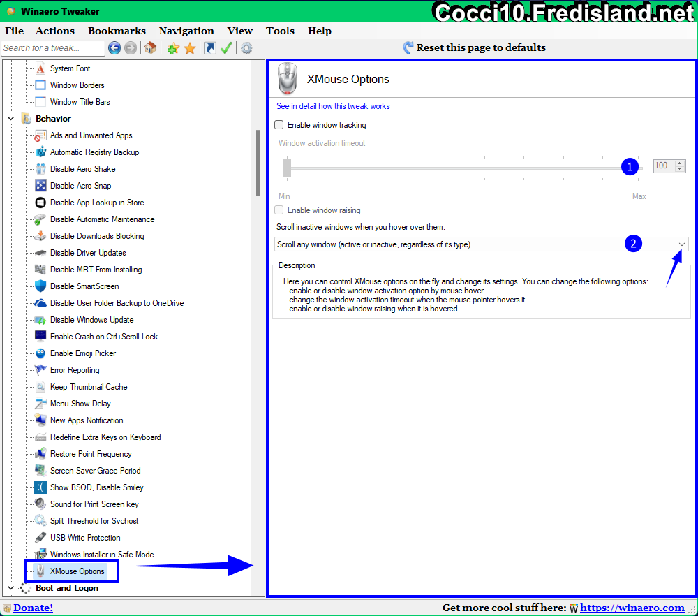This screenshot has height=616, width=698.
Task: Click the timeout value field showing 100
Action: pos(664,166)
